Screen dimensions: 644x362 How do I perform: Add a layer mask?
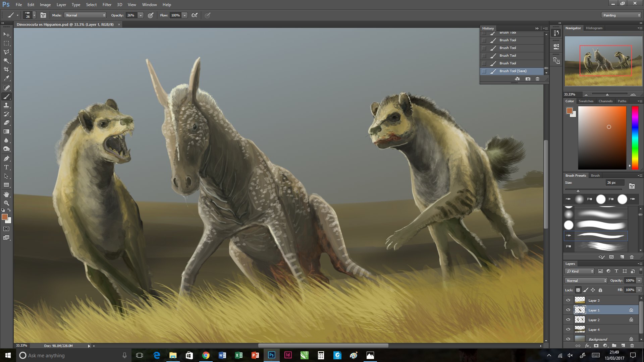[596, 346]
